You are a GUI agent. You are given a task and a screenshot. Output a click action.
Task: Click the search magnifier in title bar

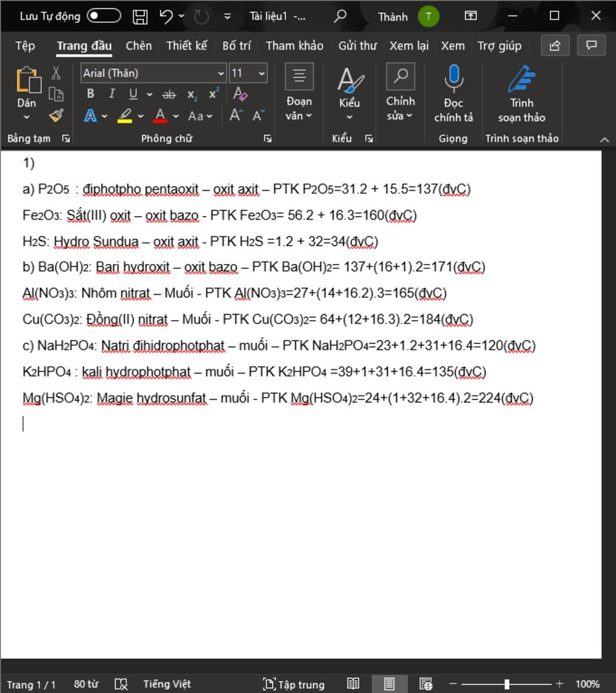tap(340, 16)
